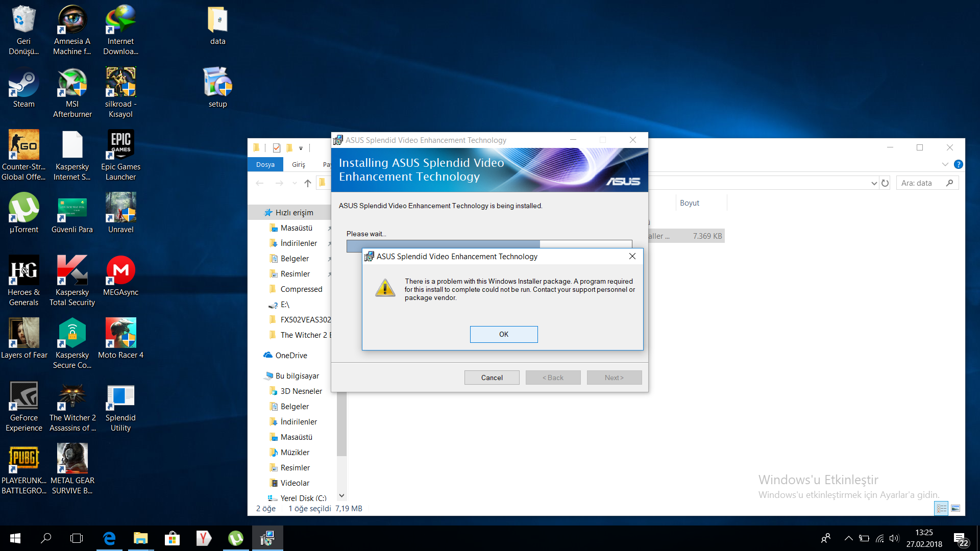Show hidden system tray icons
This screenshot has height=551, width=980.
848,538
